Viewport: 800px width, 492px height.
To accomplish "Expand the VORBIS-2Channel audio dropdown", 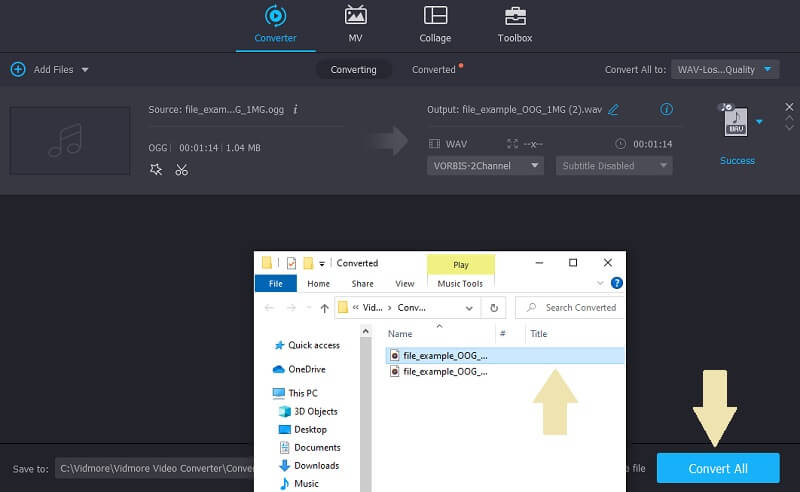I will pos(486,166).
